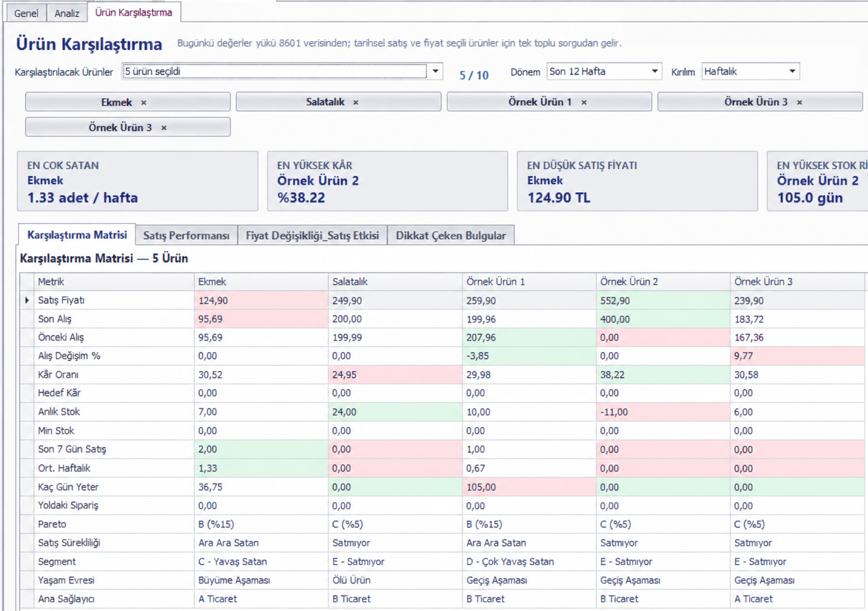Image resolution: width=868 pixels, height=611 pixels.
Task: Switch to the Genel tab
Action: (26, 13)
